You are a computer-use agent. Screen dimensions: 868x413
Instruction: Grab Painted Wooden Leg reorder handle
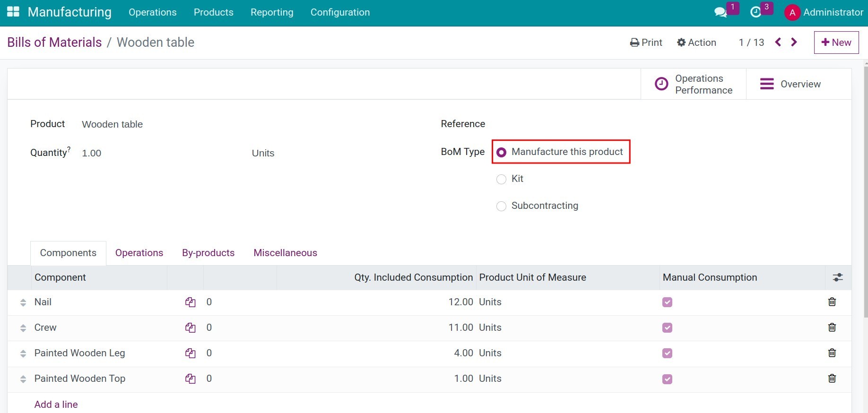coord(23,353)
